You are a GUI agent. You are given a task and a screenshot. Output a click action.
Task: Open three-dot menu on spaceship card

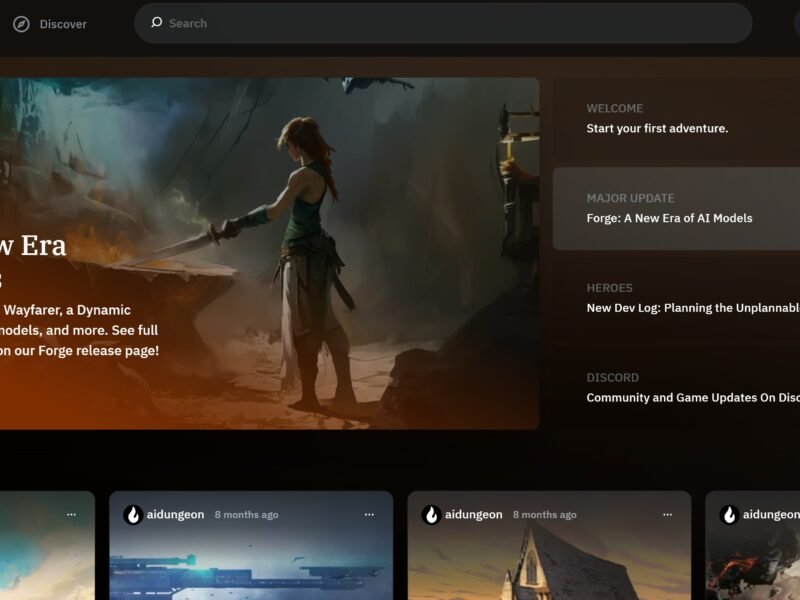pyautogui.click(x=369, y=515)
